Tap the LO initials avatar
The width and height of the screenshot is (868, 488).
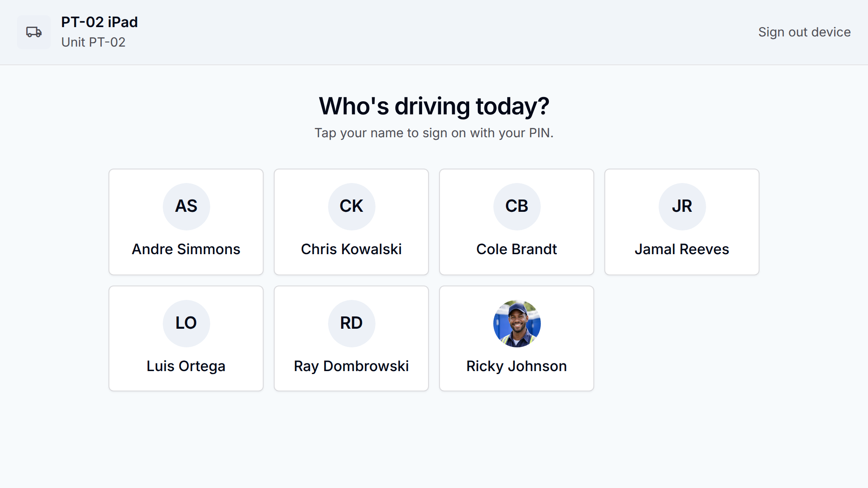[186, 323]
